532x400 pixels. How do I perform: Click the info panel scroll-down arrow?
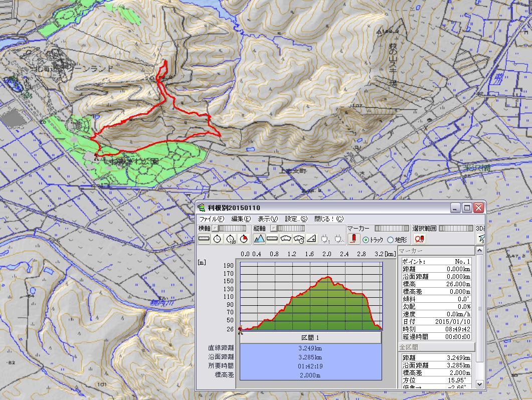[479, 384]
